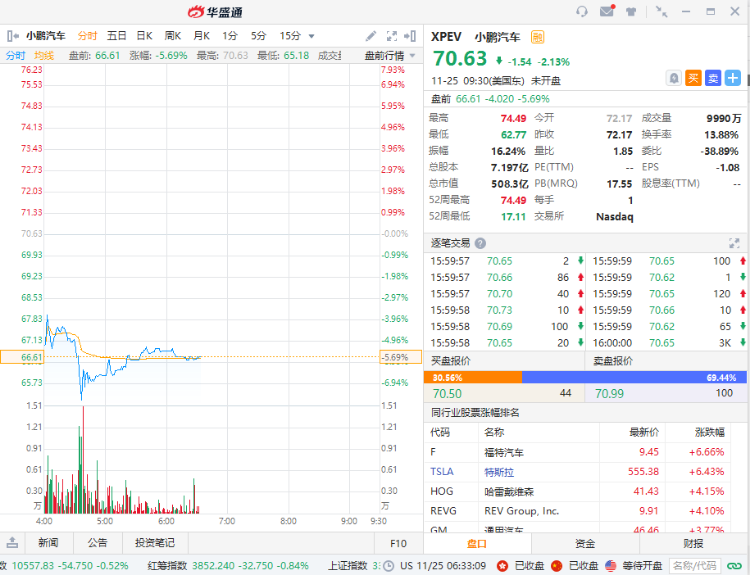750x575 pixels.
Task: Expand the tick-by-tick trades panel
Action: click(734, 243)
